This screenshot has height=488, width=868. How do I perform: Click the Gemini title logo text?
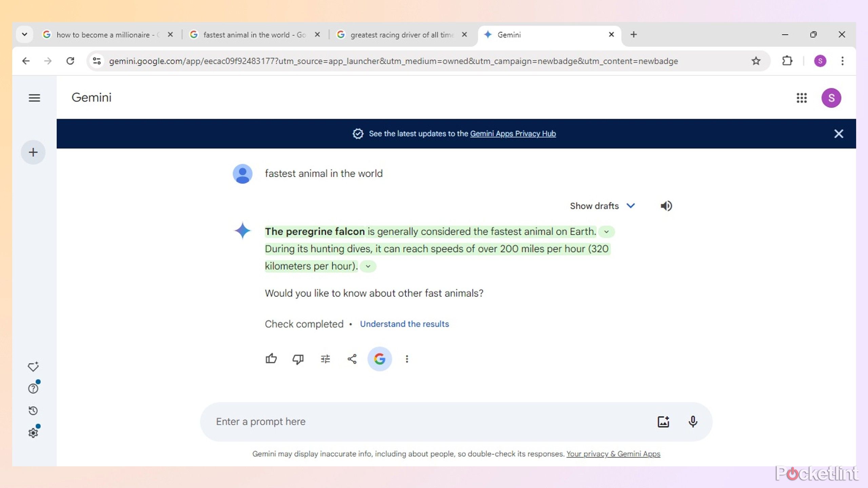(x=91, y=98)
